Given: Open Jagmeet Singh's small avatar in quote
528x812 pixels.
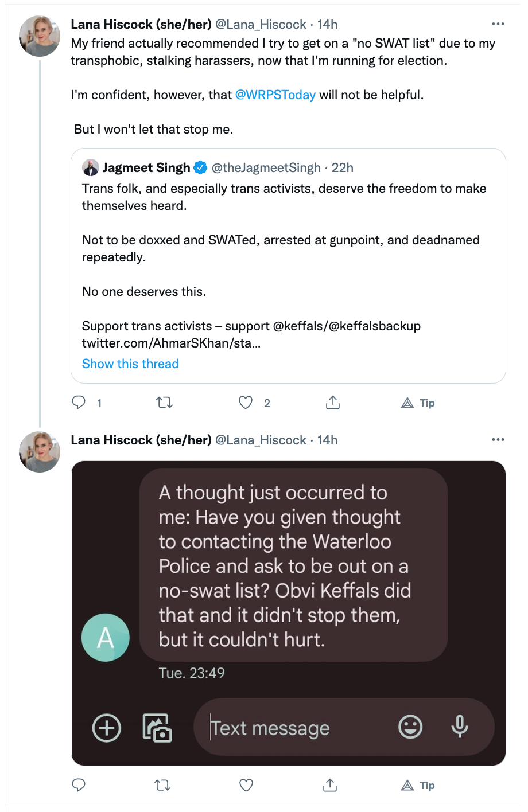Looking at the screenshot, I should pyautogui.click(x=91, y=167).
